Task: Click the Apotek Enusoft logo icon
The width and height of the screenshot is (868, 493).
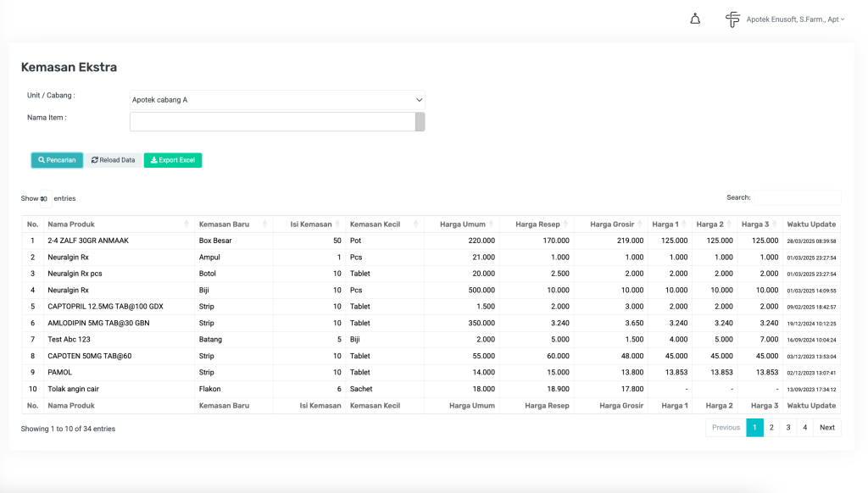Action: [x=732, y=19]
